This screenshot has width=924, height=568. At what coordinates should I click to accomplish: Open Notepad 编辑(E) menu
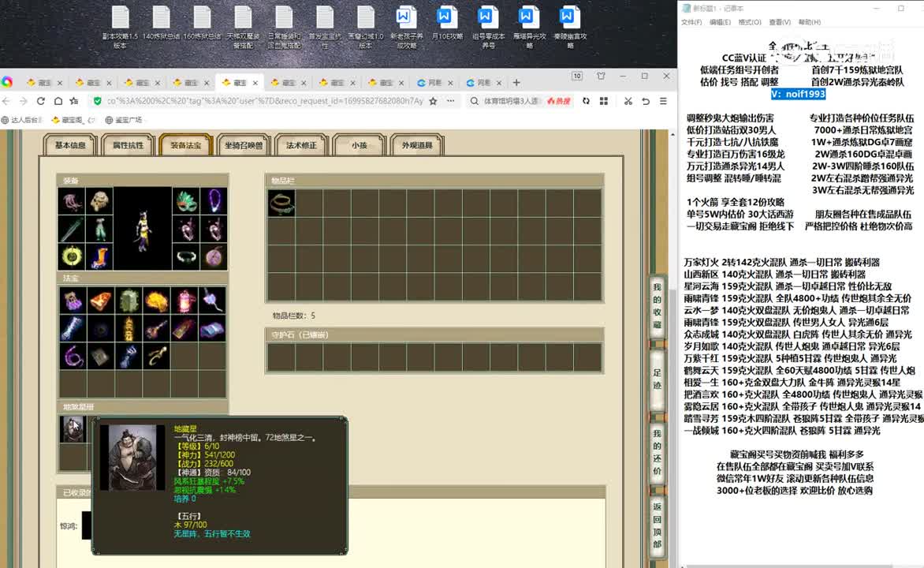[720, 22]
